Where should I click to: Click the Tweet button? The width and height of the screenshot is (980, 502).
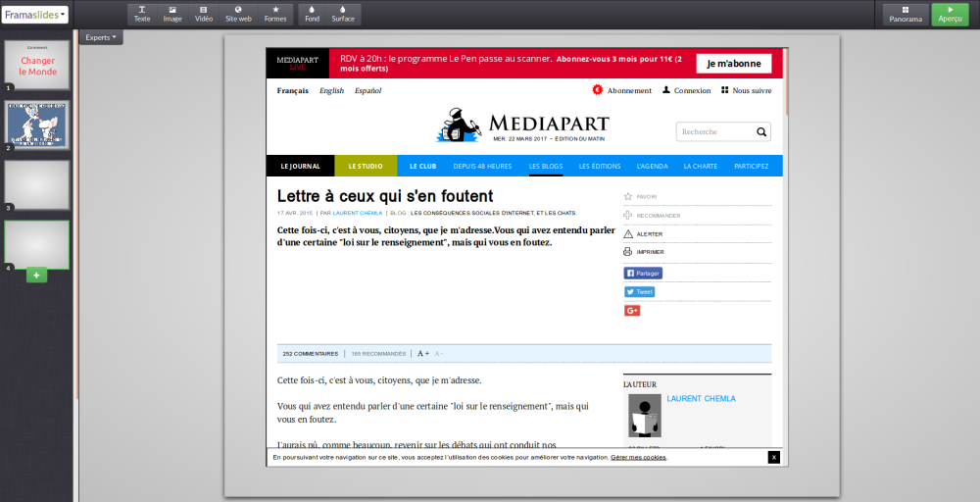tap(639, 292)
